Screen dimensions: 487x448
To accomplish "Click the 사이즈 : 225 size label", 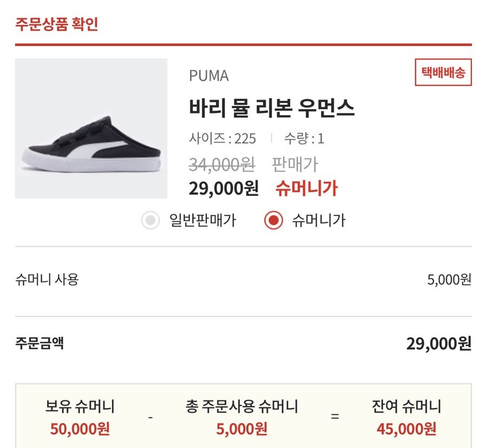I will point(222,139).
